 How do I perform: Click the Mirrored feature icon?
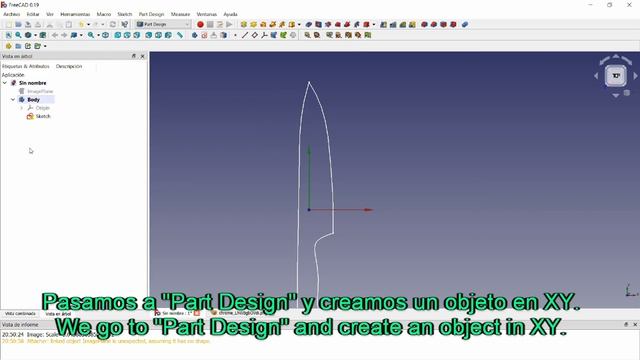pyautogui.click(x=383, y=24)
